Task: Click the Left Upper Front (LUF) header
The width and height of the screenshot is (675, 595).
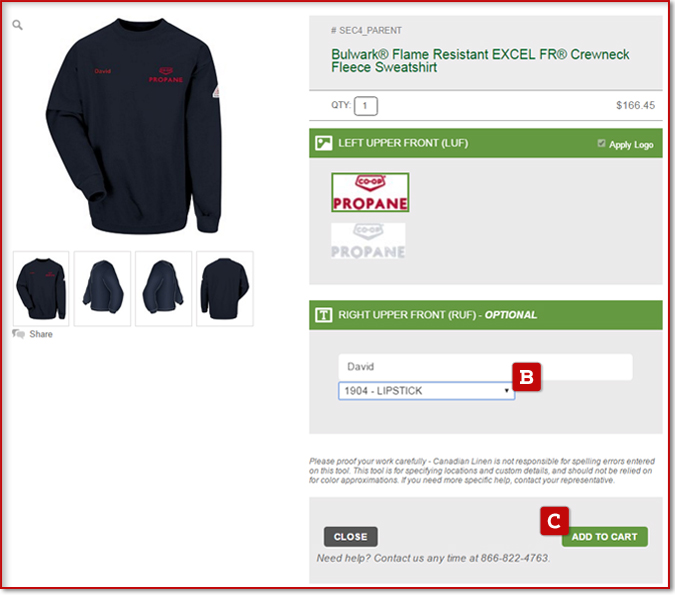Action: pyautogui.click(x=486, y=143)
